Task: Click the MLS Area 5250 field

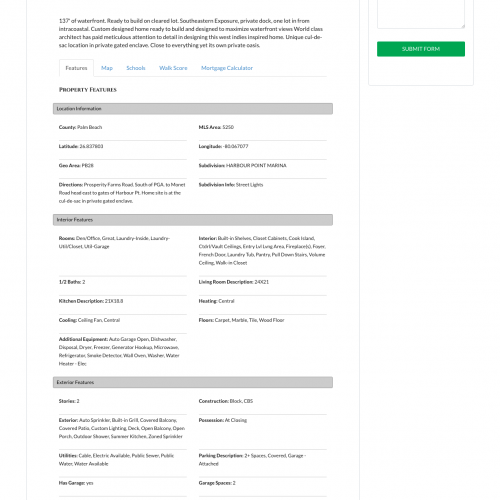Action: tap(216, 127)
